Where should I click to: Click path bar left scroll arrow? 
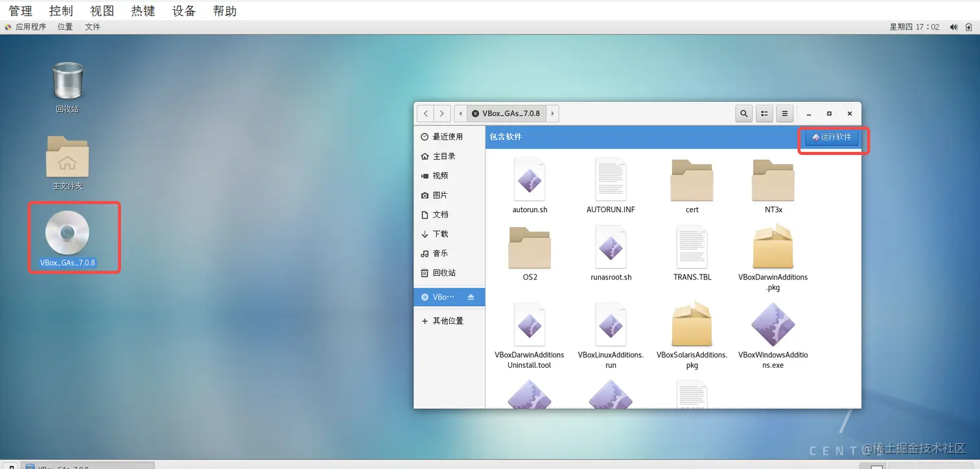click(461, 114)
